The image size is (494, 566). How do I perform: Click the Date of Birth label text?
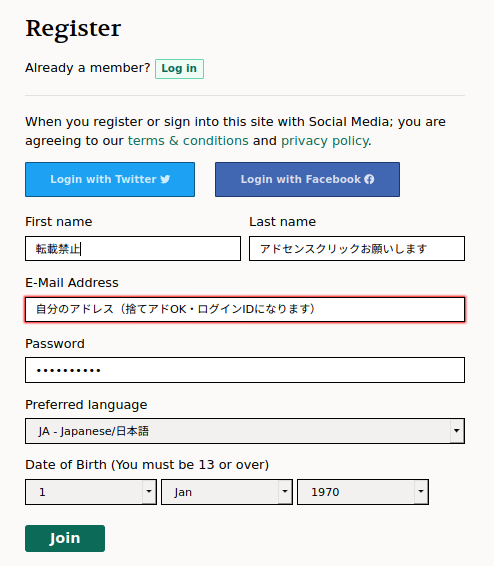pos(147,465)
